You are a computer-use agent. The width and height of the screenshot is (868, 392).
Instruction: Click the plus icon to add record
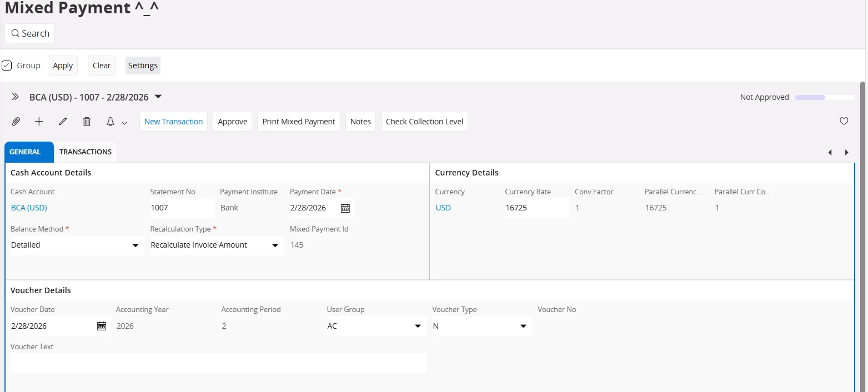[x=39, y=122]
